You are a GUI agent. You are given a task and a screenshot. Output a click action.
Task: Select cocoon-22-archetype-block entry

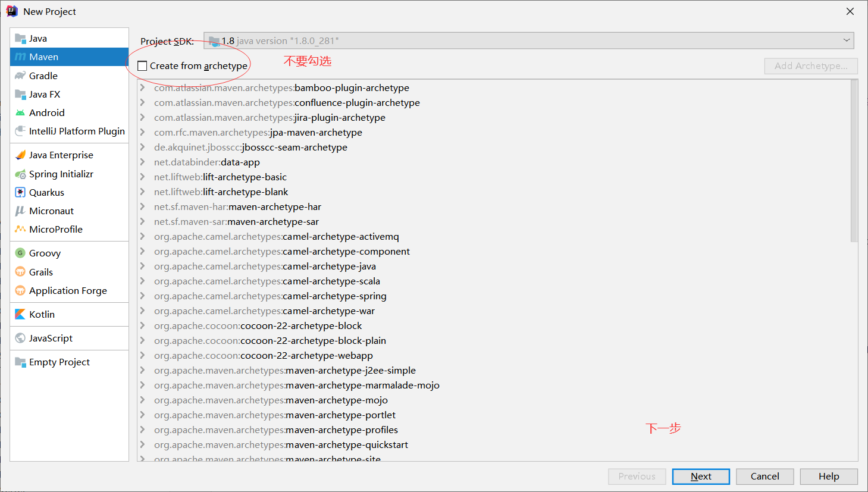pos(258,325)
